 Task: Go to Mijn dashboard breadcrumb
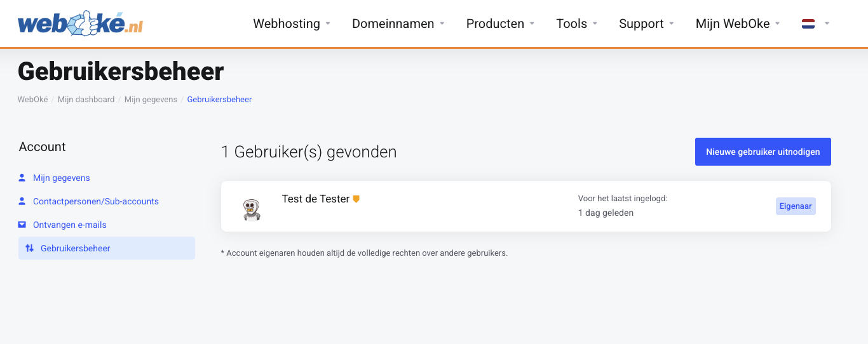[x=86, y=100]
